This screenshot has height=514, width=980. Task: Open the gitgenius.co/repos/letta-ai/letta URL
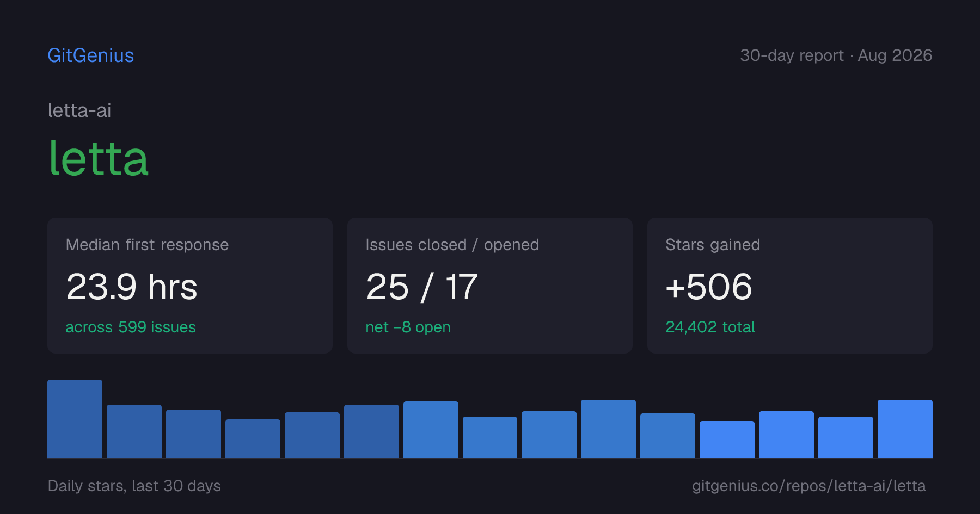tap(808, 486)
